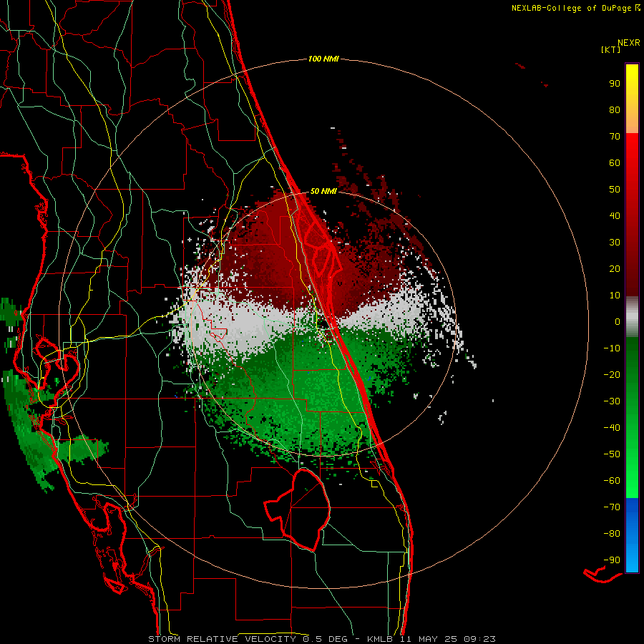The image size is (644, 644).
Task: Click the gray zero-velocity band of color bar
Action: 632,317
